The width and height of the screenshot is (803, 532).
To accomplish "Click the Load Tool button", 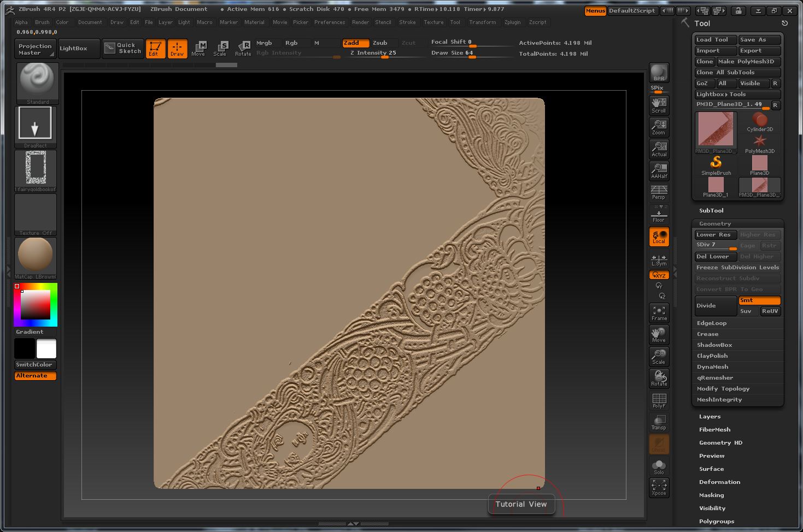I will [715, 39].
